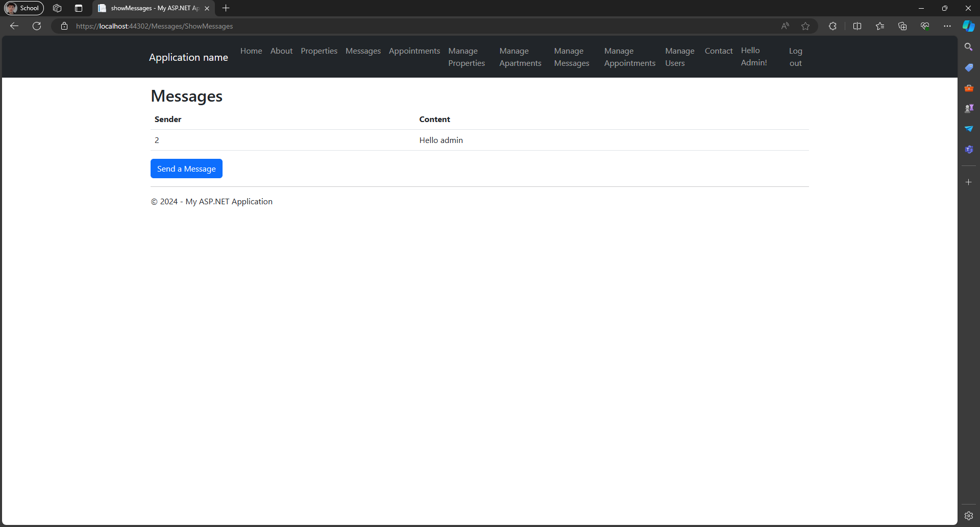The image size is (980, 527).
Task: Open the Browser essentials heart icon
Action: (925, 26)
